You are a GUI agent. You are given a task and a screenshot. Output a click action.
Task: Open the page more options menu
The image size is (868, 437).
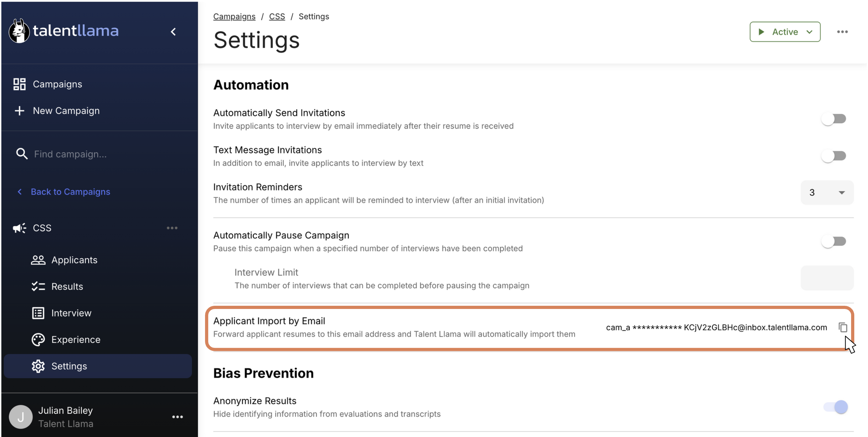pos(842,32)
